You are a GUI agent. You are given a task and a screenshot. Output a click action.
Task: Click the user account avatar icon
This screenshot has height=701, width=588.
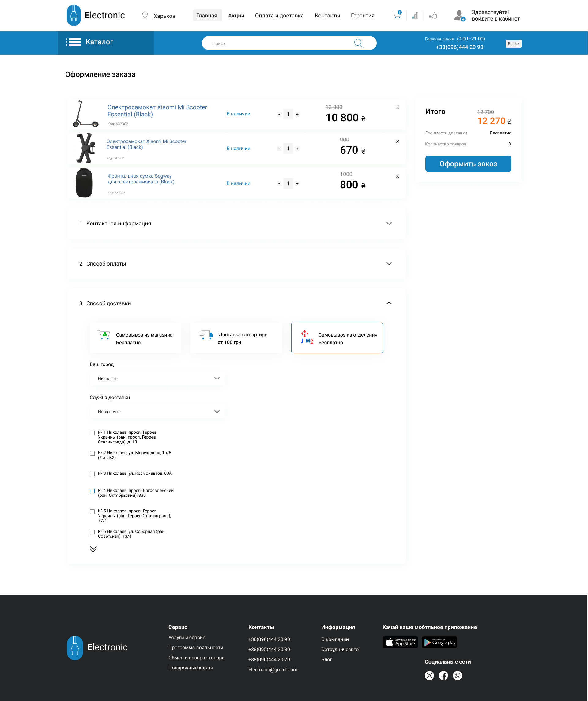point(460,15)
